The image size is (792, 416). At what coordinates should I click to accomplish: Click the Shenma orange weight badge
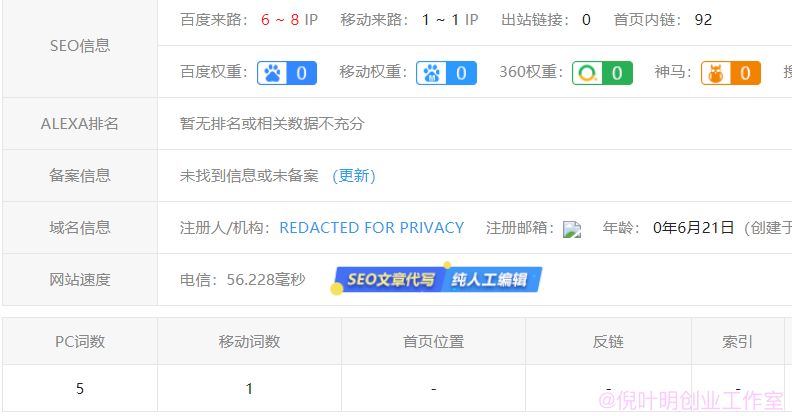731,73
